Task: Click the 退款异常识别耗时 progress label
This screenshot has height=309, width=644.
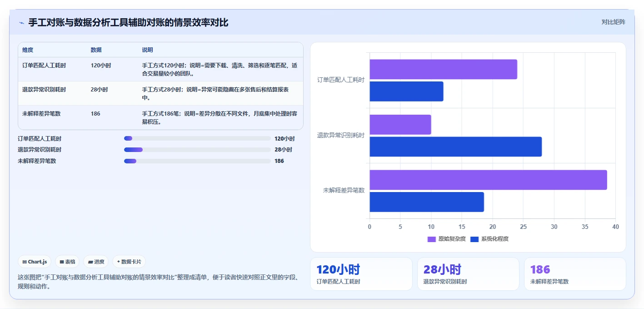Action: point(40,150)
